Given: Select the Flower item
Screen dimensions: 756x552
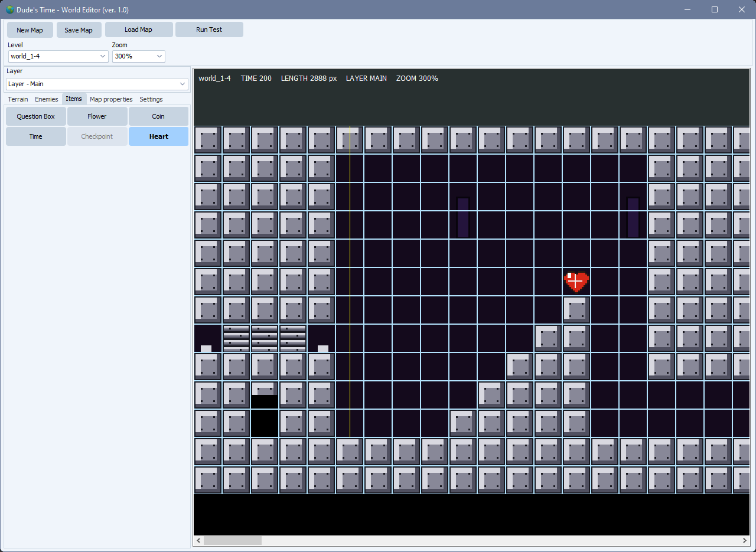Looking at the screenshot, I should (x=97, y=116).
